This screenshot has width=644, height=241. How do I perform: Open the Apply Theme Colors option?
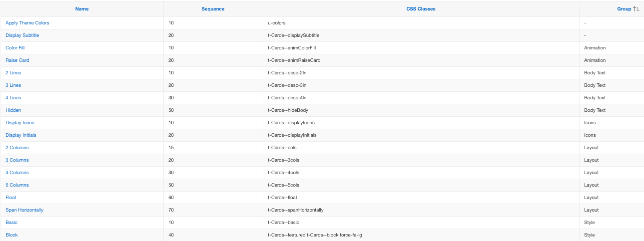point(27,23)
